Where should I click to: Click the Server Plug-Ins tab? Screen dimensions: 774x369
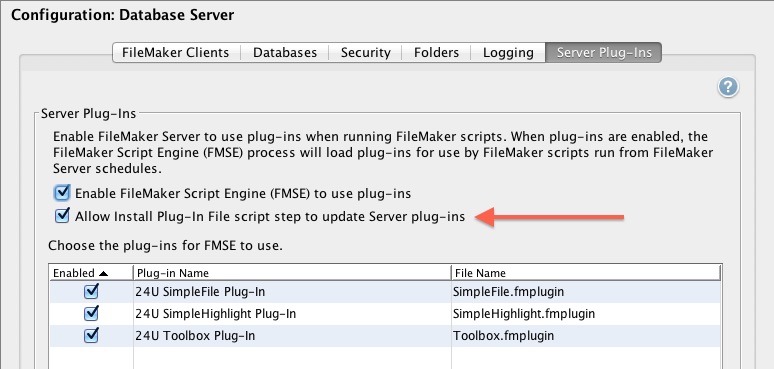click(604, 52)
